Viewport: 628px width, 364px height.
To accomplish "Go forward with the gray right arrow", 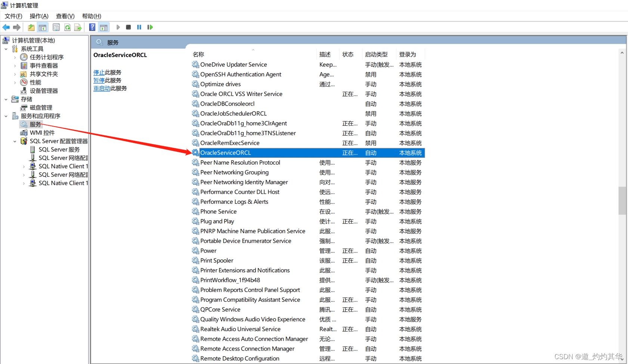I will [17, 27].
